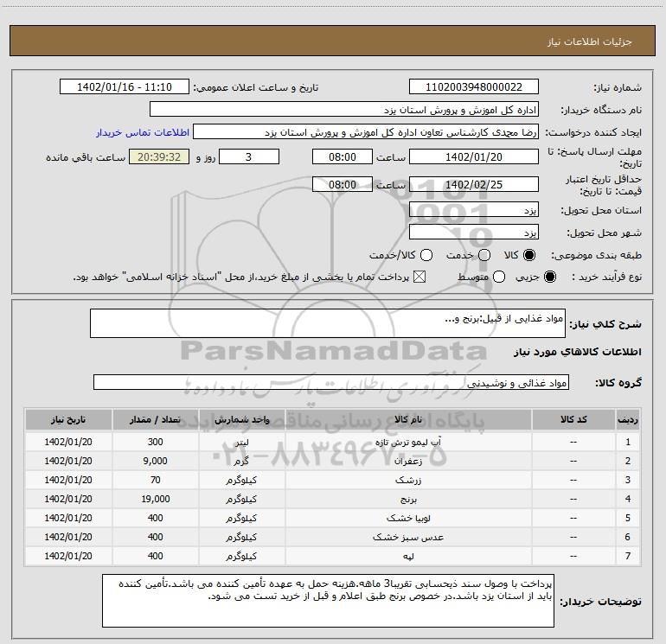Select the متوسط purchase type radio

click(499, 277)
